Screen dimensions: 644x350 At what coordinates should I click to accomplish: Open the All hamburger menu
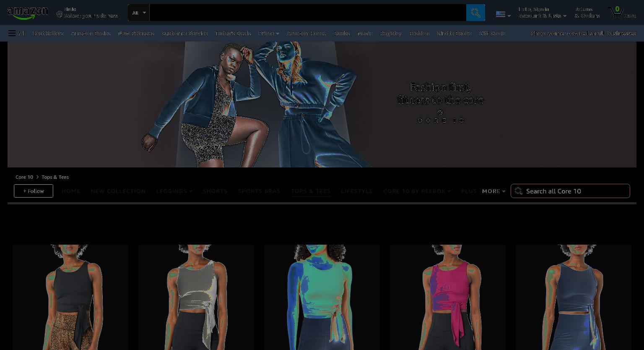click(16, 33)
